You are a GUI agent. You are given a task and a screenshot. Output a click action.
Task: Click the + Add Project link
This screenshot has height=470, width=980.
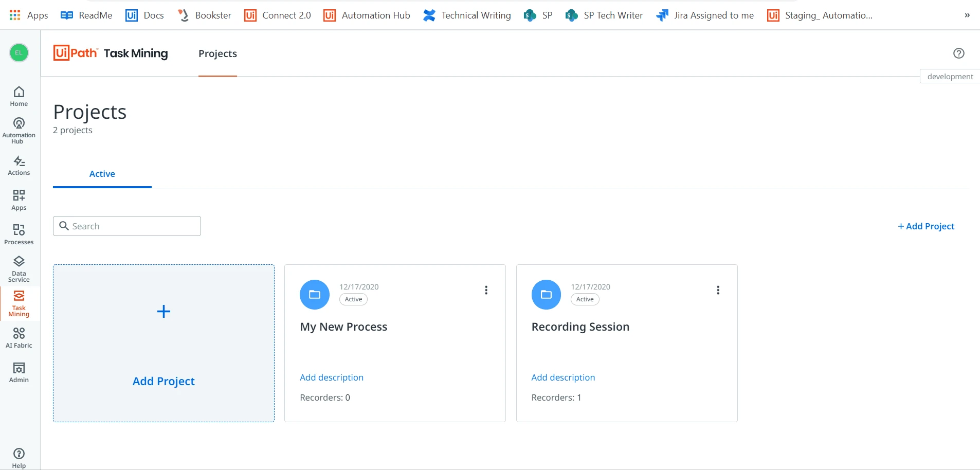926,226
